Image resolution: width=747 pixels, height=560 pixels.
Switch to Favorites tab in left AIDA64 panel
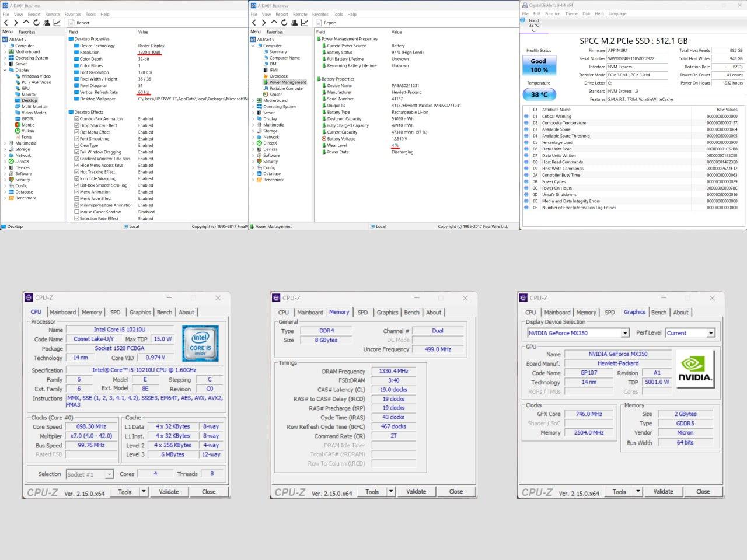point(27,32)
